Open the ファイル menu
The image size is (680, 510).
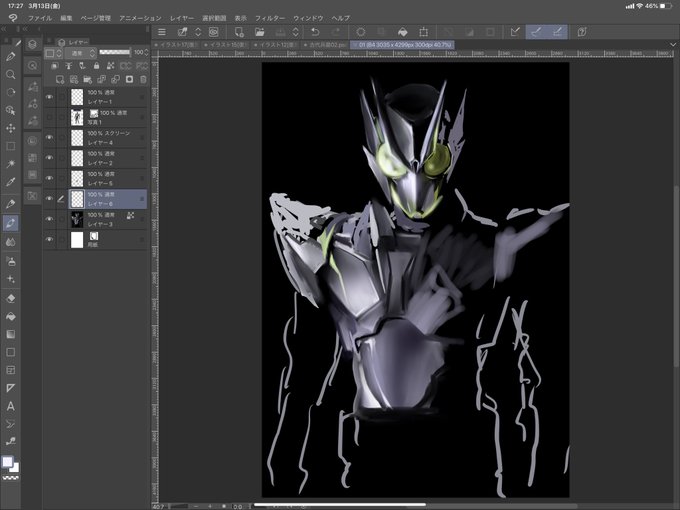pyautogui.click(x=40, y=18)
